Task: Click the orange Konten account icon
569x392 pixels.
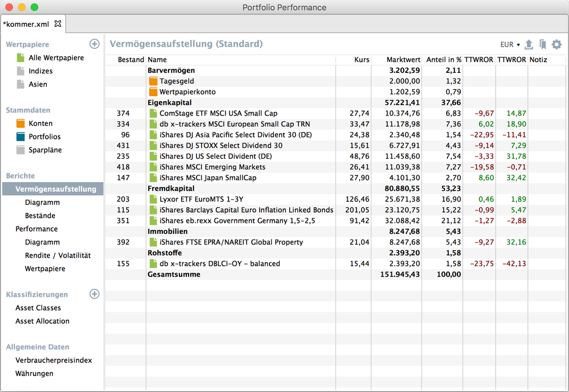Action: 21,123
